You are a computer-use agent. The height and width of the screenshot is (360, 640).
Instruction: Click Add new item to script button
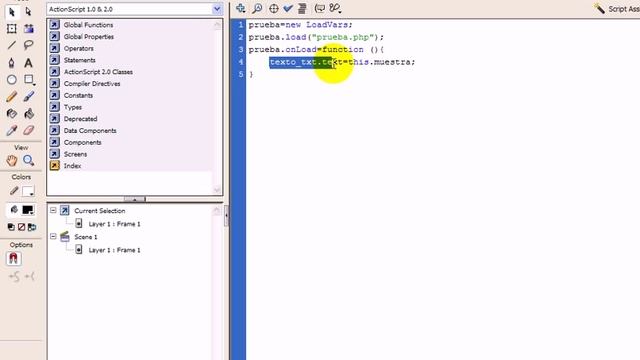pyautogui.click(x=240, y=8)
